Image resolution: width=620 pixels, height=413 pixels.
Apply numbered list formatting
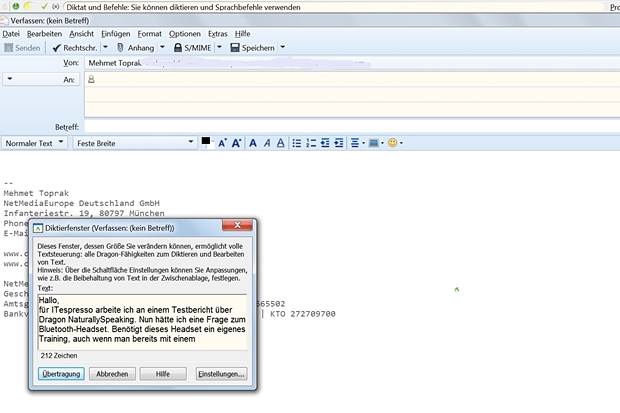pos(311,143)
